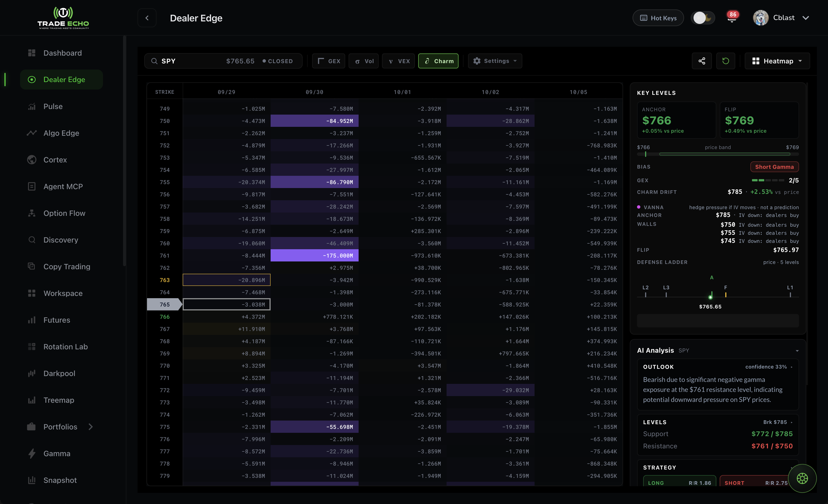The height and width of the screenshot is (504, 828).
Task: Click the Workspace grid icon
Action: 31,293
